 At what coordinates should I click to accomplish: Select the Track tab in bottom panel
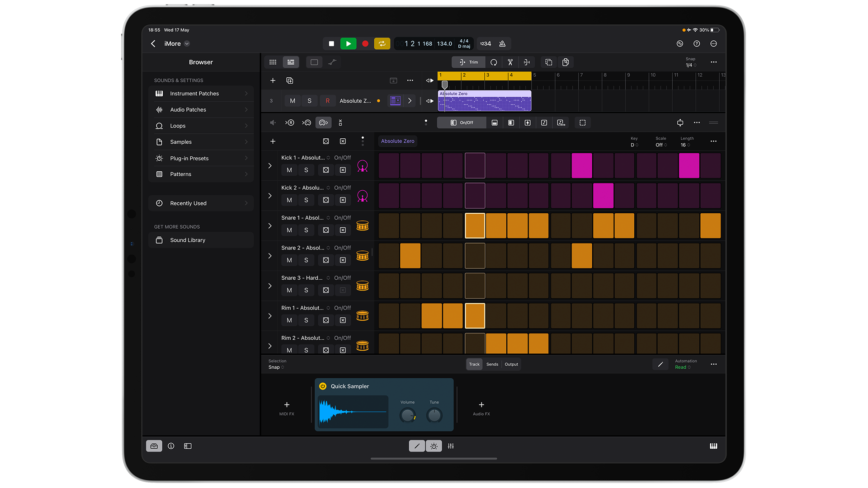[473, 364]
